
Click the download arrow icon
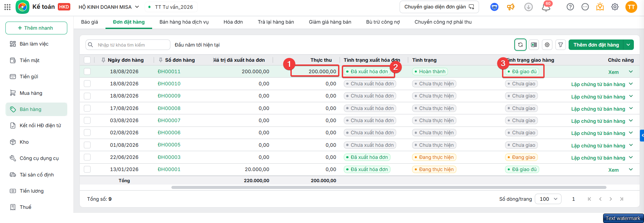pos(528,7)
